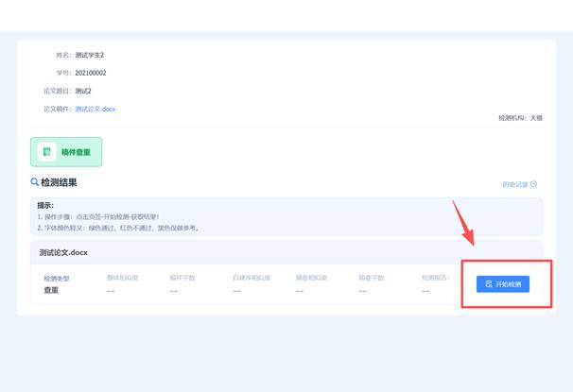Click the green document icon in 稿件查重
This screenshot has width=573, height=392.
click(46, 152)
